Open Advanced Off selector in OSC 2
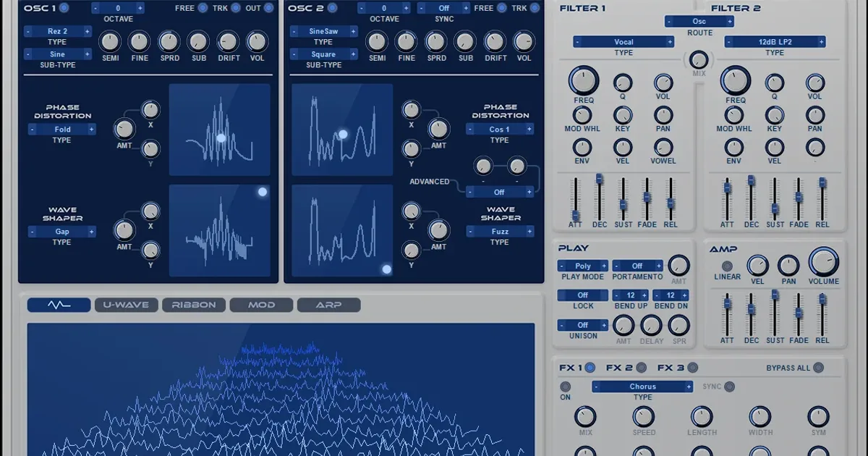Viewport: 868px width, 456px height. pos(500,192)
